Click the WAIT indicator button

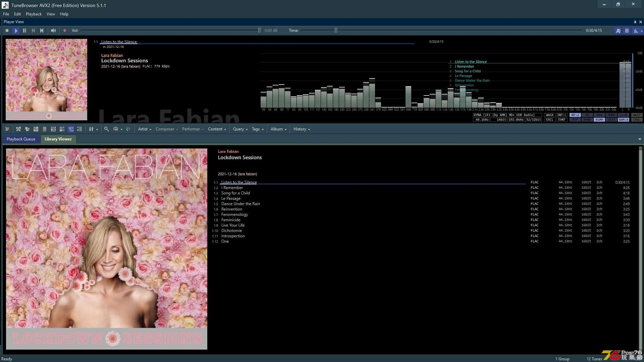[637, 115]
